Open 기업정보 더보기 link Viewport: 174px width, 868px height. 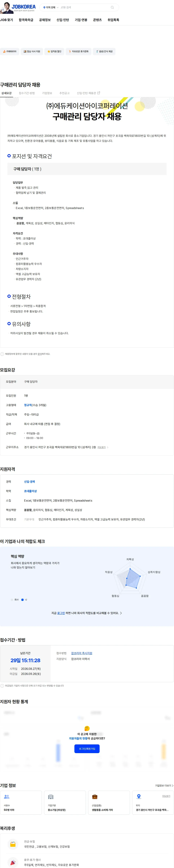[164, 785]
